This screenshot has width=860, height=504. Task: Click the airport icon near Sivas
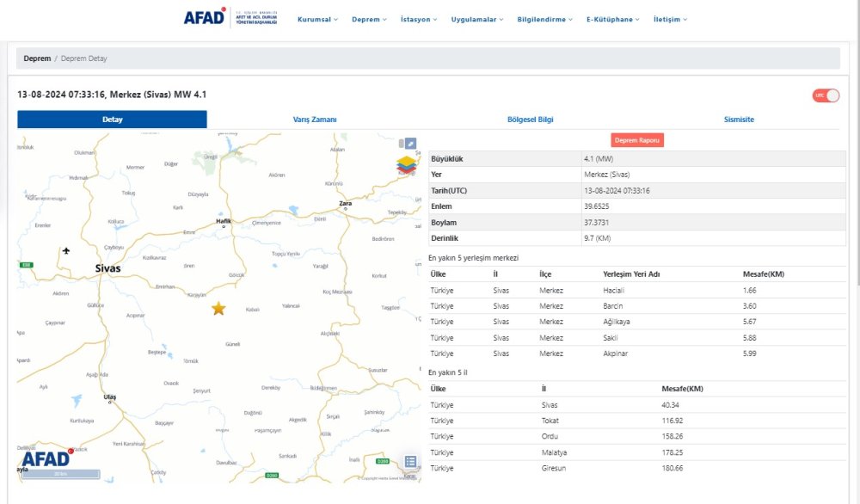click(67, 250)
